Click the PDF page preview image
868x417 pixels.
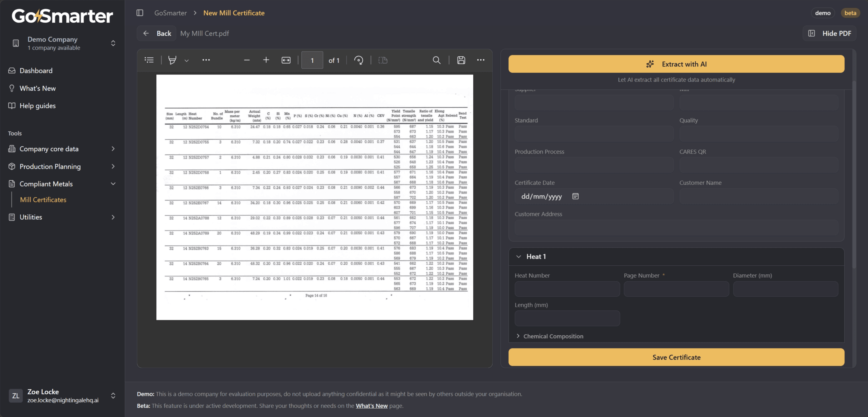coord(314,197)
